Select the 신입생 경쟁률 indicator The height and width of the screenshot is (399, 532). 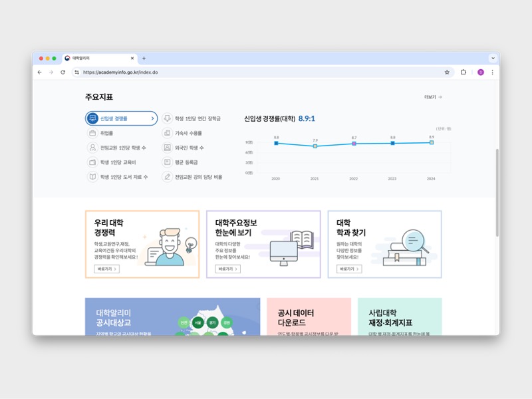coord(121,118)
